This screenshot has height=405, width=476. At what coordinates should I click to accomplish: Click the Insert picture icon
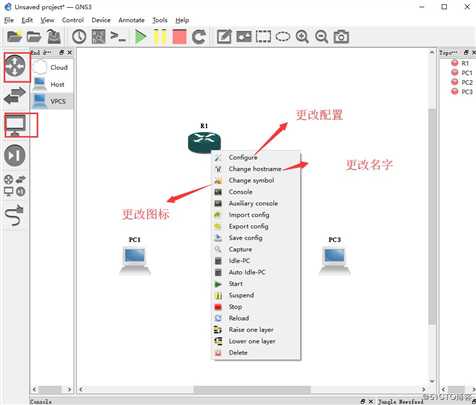244,37
